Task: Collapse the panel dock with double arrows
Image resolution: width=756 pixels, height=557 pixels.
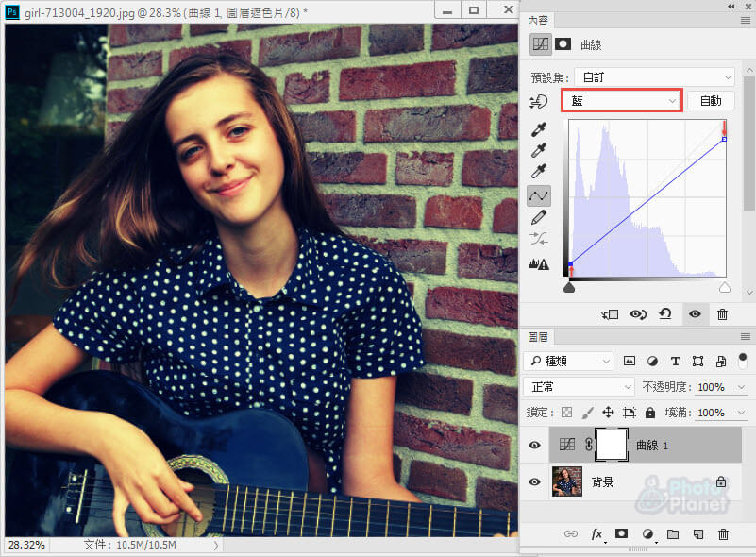Action: pyautogui.click(x=731, y=7)
